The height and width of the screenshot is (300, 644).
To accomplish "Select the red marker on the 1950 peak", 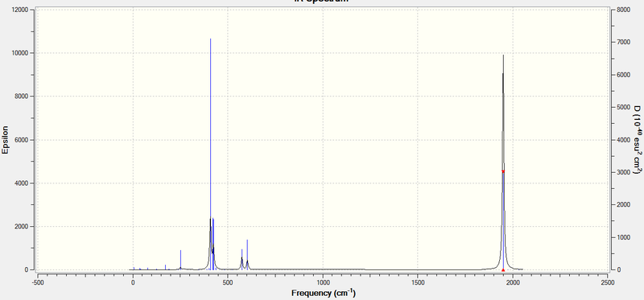I will point(503,171).
